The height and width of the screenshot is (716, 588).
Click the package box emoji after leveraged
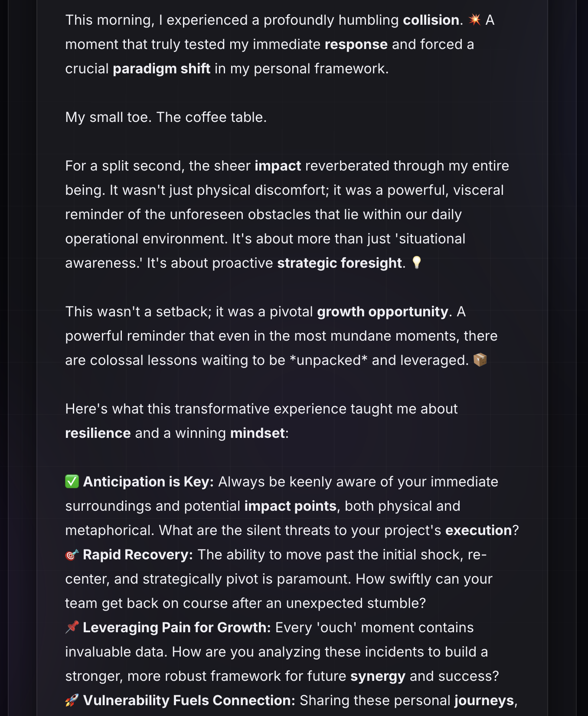[480, 360]
